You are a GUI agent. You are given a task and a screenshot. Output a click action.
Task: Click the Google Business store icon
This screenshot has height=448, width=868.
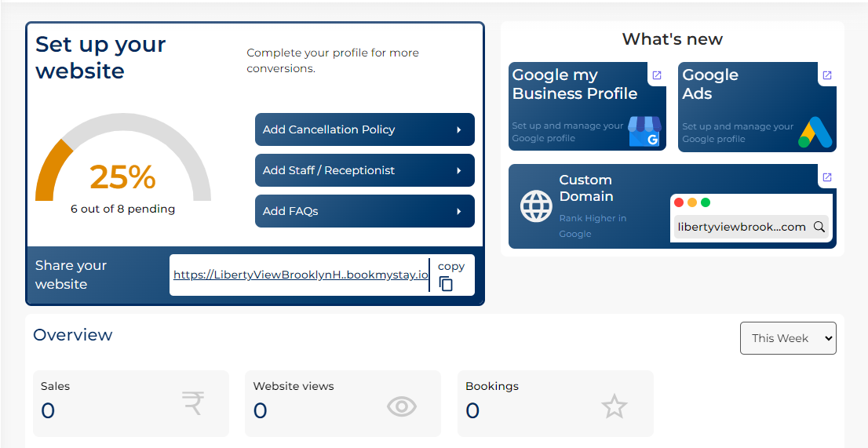click(644, 132)
